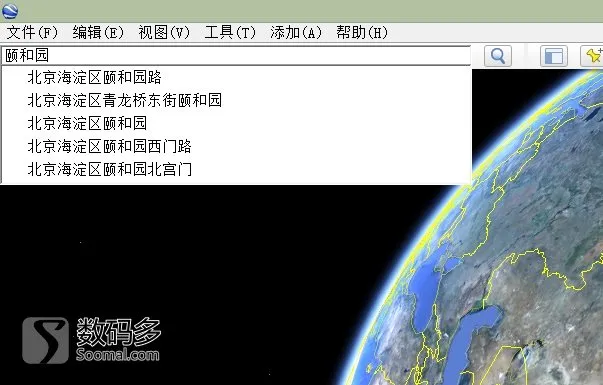Select suggestion 北京海淀区颐和园路

tap(237, 77)
